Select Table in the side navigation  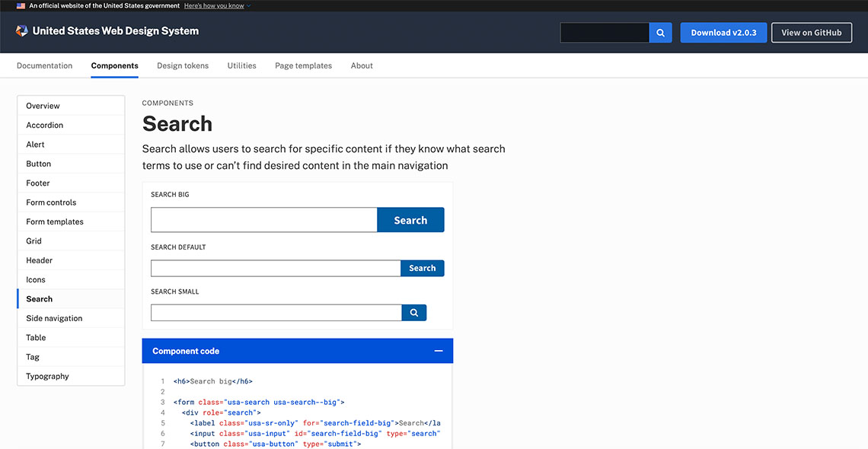coord(71,338)
